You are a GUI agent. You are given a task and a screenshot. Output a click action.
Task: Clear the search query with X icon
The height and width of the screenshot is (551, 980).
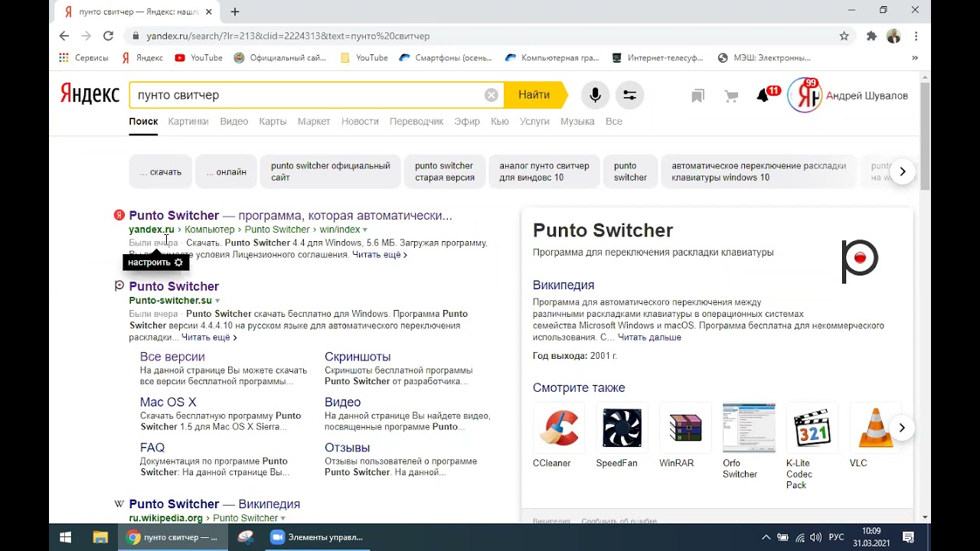492,95
